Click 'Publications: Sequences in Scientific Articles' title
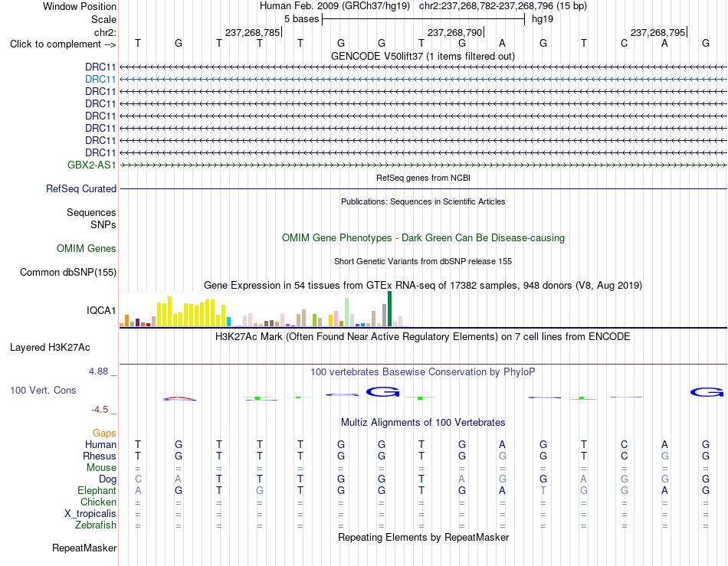Viewport: 728px width, 566px height. [x=423, y=201]
